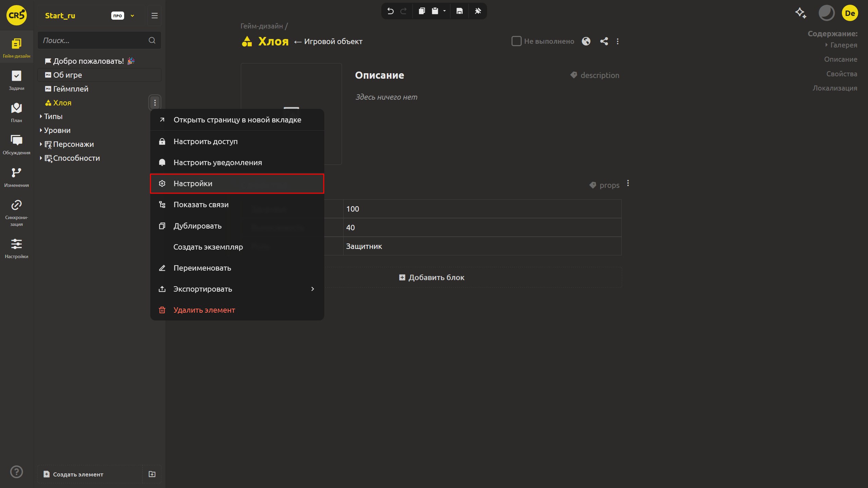
Task: Open the Синхронизация sidebar section
Action: click(x=16, y=213)
